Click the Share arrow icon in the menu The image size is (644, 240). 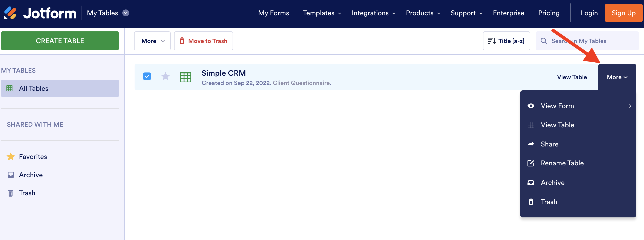pos(531,144)
